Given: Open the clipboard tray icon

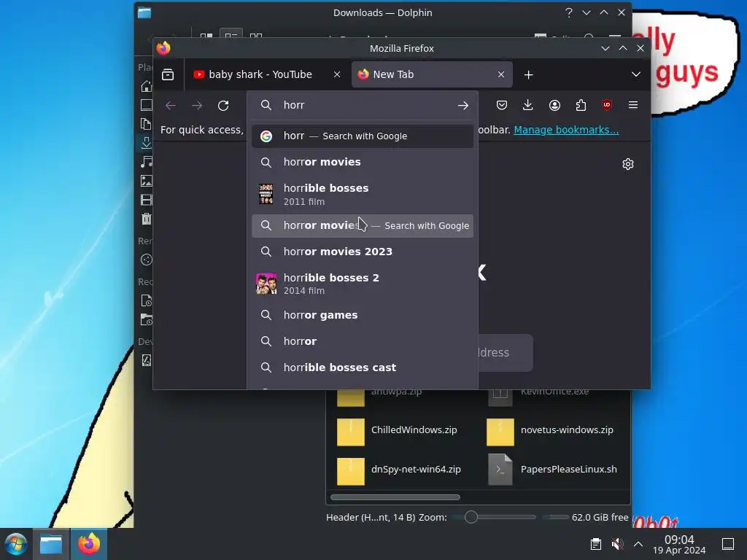Looking at the screenshot, I should coord(595,544).
